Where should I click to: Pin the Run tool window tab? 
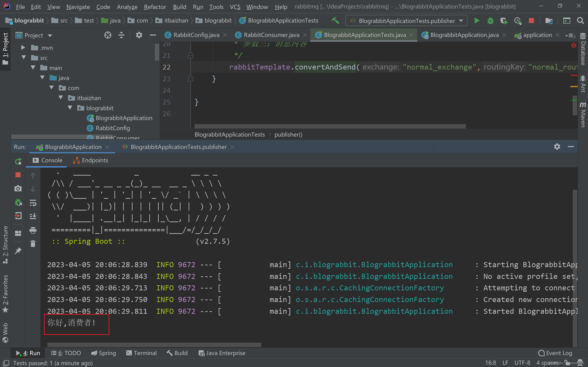(18, 250)
